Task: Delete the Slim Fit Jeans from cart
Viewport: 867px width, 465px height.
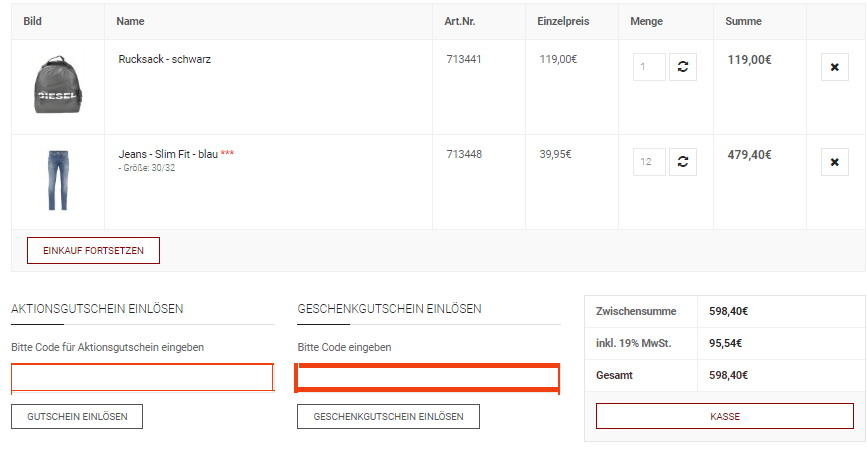Action: point(834,162)
